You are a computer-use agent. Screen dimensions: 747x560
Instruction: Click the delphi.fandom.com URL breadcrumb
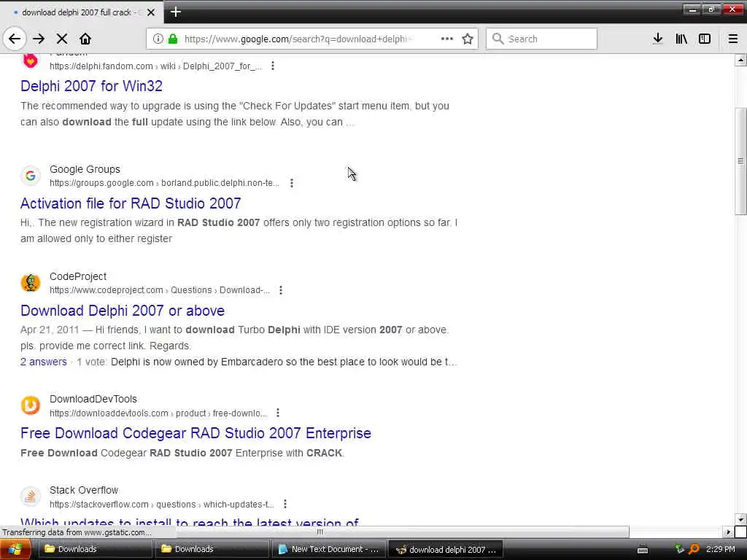[x=156, y=66]
